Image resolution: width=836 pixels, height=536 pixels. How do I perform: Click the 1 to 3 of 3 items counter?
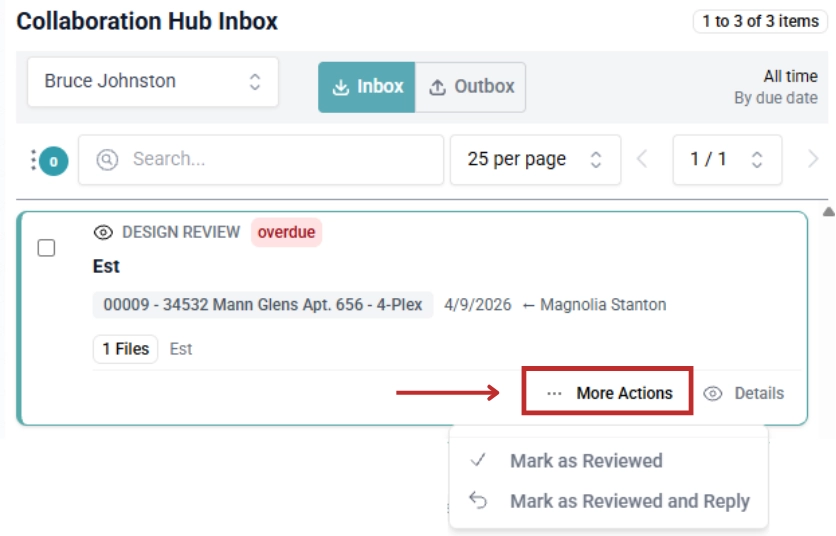(x=760, y=21)
